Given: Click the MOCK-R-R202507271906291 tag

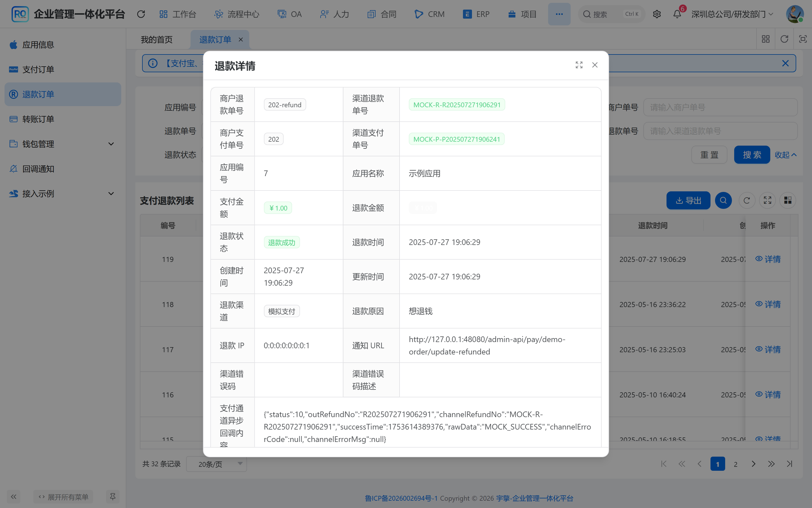Looking at the screenshot, I should click(457, 105).
